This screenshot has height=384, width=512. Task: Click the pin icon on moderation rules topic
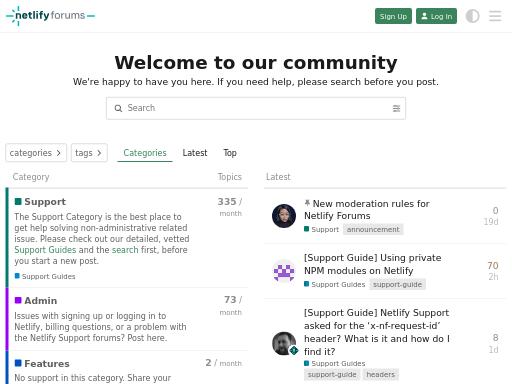(x=307, y=203)
